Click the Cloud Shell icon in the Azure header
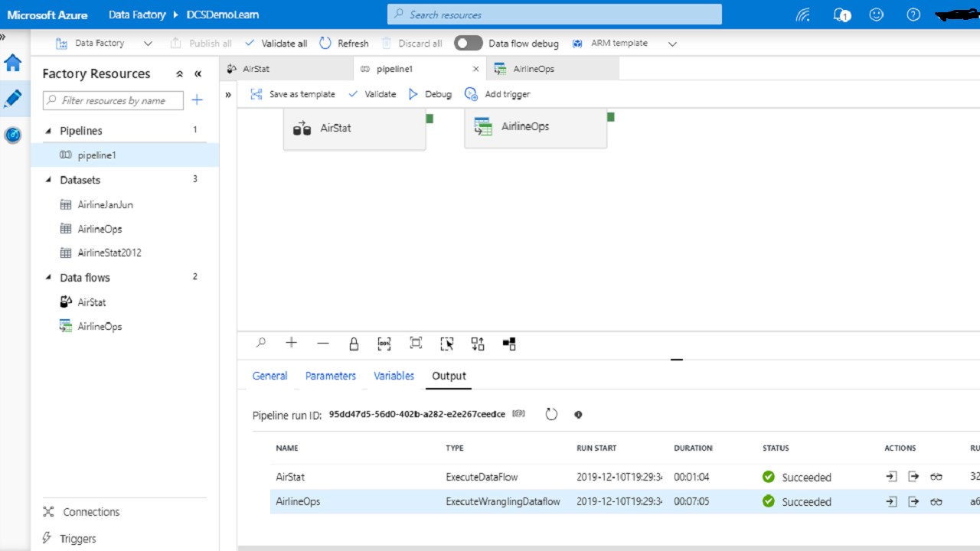Screen dimensions: 980x551 tap(803, 15)
